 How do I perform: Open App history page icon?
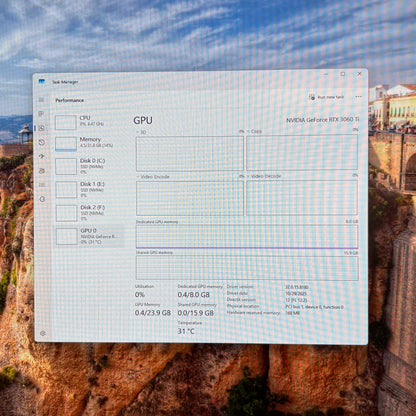pos(42,142)
